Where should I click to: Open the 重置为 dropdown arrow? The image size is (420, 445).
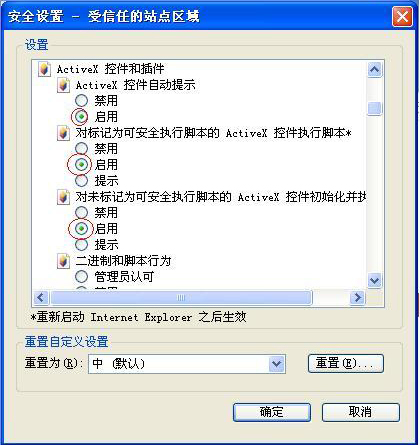click(277, 364)
